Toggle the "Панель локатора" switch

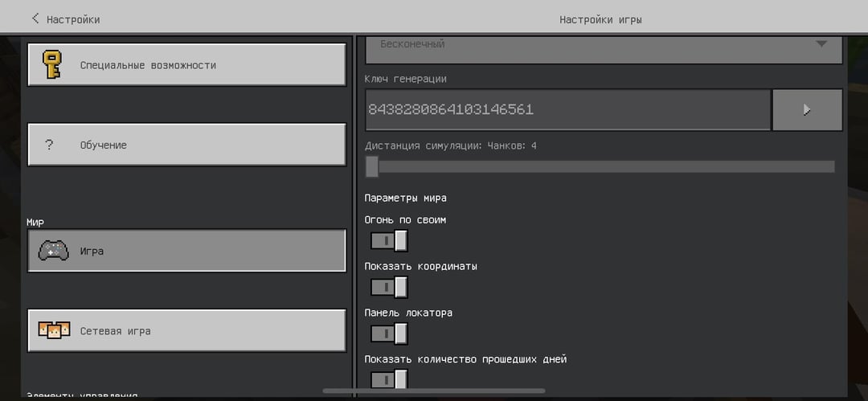coord(389,333)
